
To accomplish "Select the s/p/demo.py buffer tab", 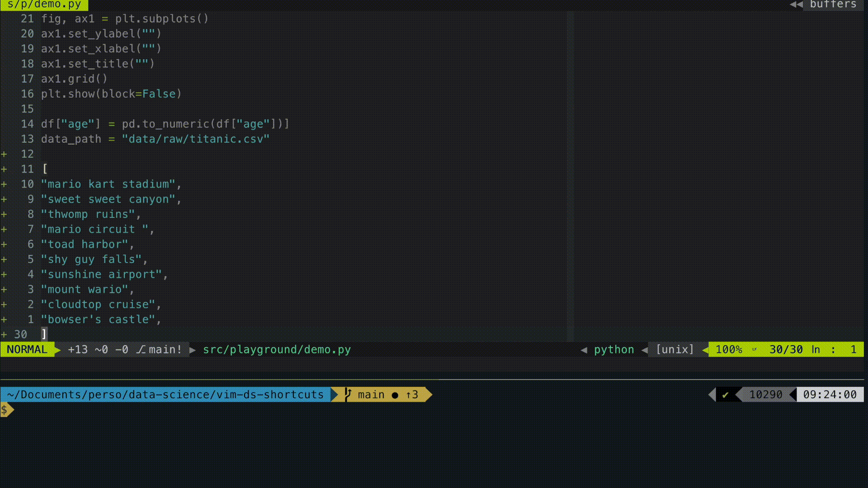I will (44, 5).
